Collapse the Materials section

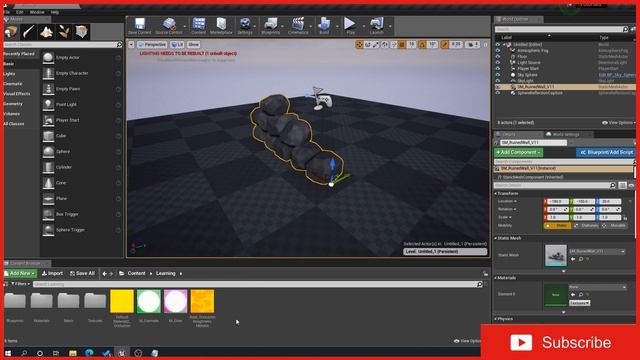pyautogui.click(x=496, y=278)
